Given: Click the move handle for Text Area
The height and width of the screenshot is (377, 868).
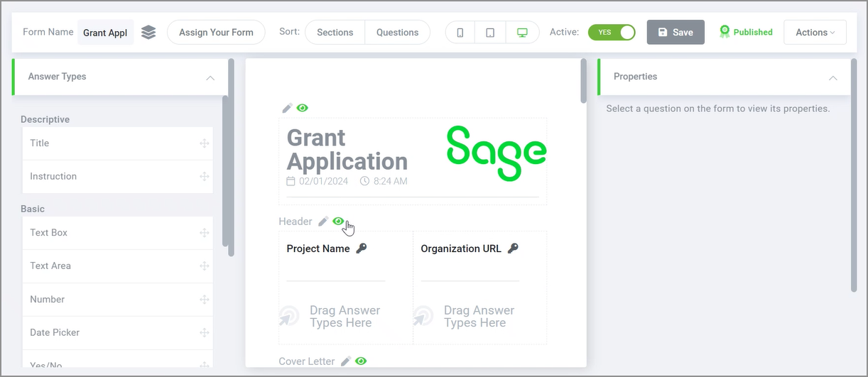Looking at the screenshot, I should 205,266.
